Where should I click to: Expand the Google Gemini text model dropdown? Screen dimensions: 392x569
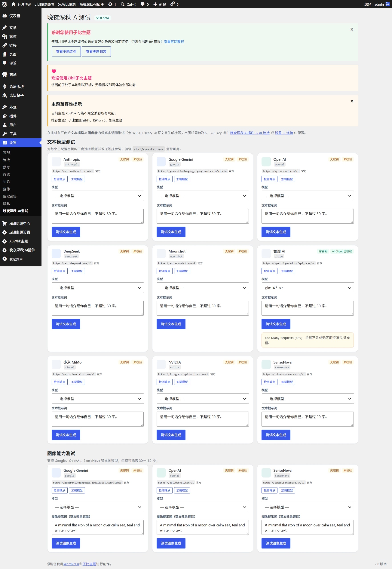(203, 196)
